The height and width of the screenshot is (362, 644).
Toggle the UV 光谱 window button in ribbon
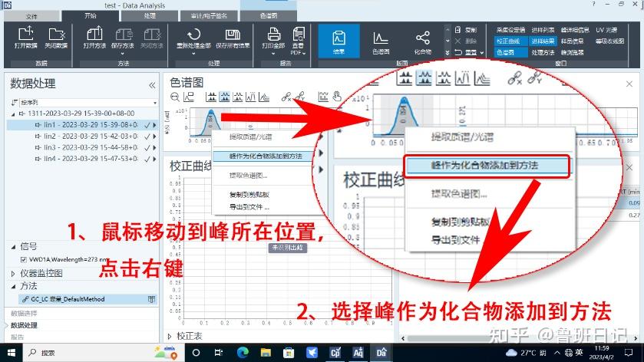(x=606, y=30)
